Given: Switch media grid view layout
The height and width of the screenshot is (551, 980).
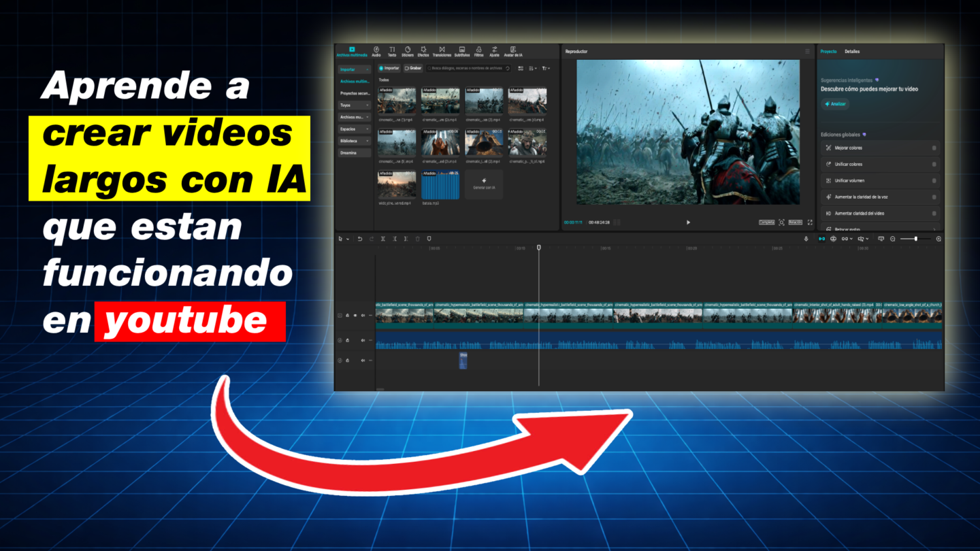Looking at the screenshot, I should coord(521,68).
